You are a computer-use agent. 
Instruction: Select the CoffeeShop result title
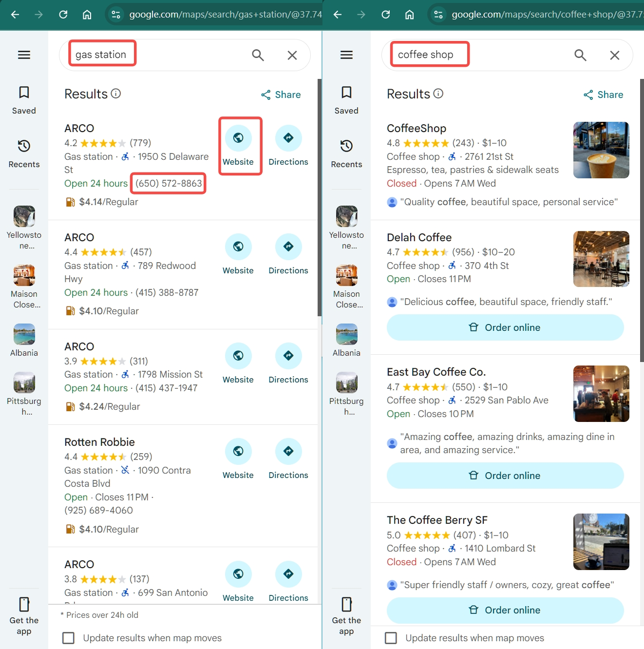[x=417, y=128]
